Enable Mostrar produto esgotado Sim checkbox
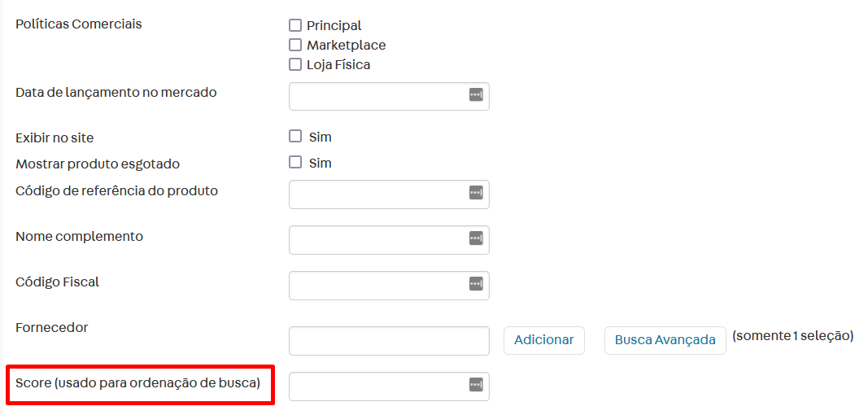The width and height of the screenshot is (868, 415). 295,163
